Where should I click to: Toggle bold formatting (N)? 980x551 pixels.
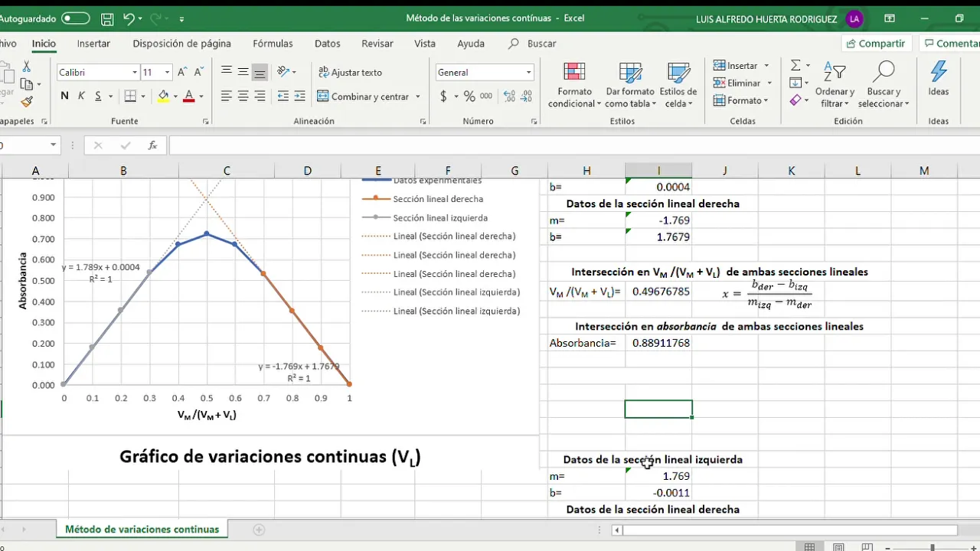click(x=64, y=96)
